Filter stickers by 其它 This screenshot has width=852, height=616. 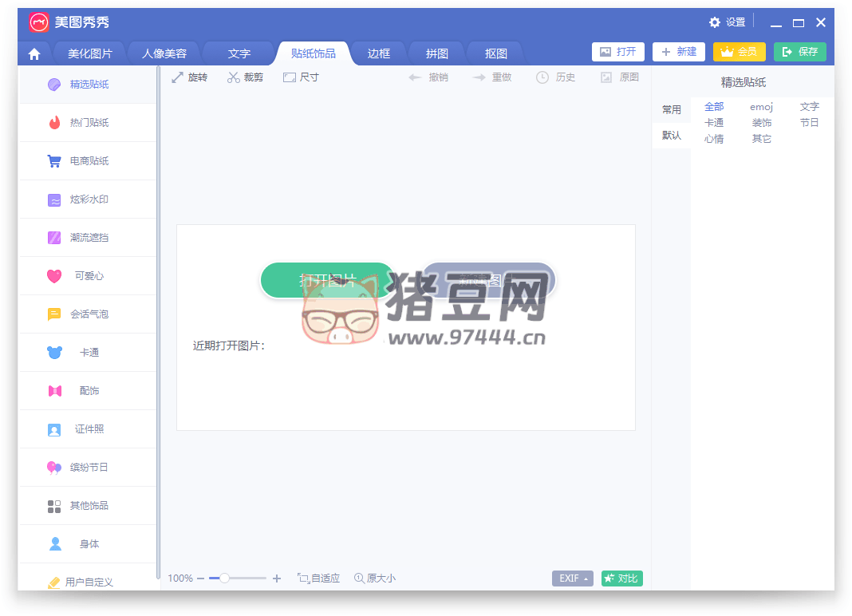click(x=761, y=139)
